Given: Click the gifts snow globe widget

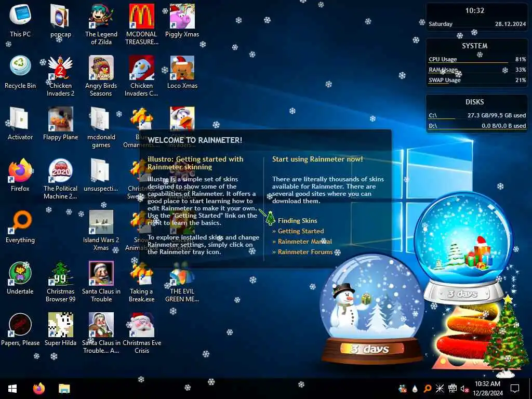Looking at the screenshot, I should pyautogui.click(x=463, y=246).
